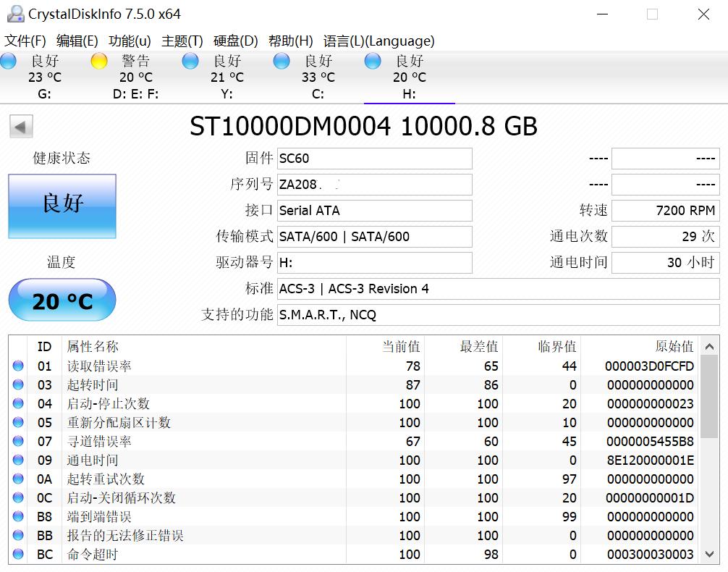Click the 良好 health status button
The height and width of the screenshot is (572, 728).
pyautogui.click(x=62, y=206)
